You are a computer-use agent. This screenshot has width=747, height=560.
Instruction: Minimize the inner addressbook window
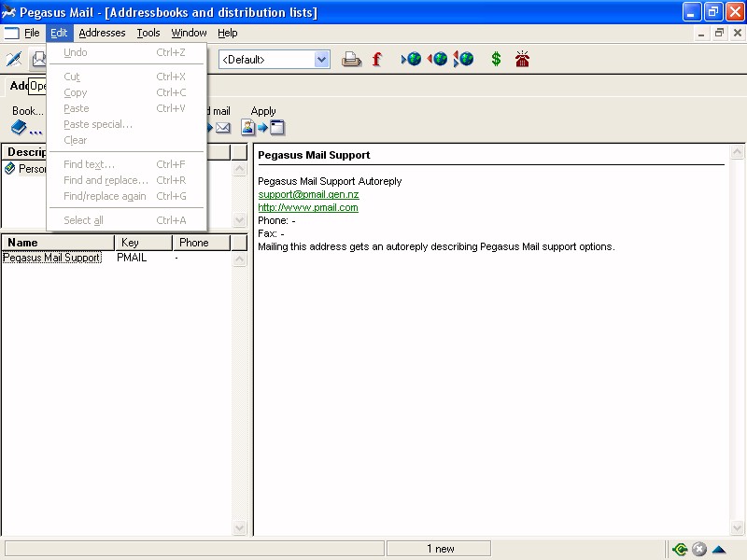(x=701, y=33)
